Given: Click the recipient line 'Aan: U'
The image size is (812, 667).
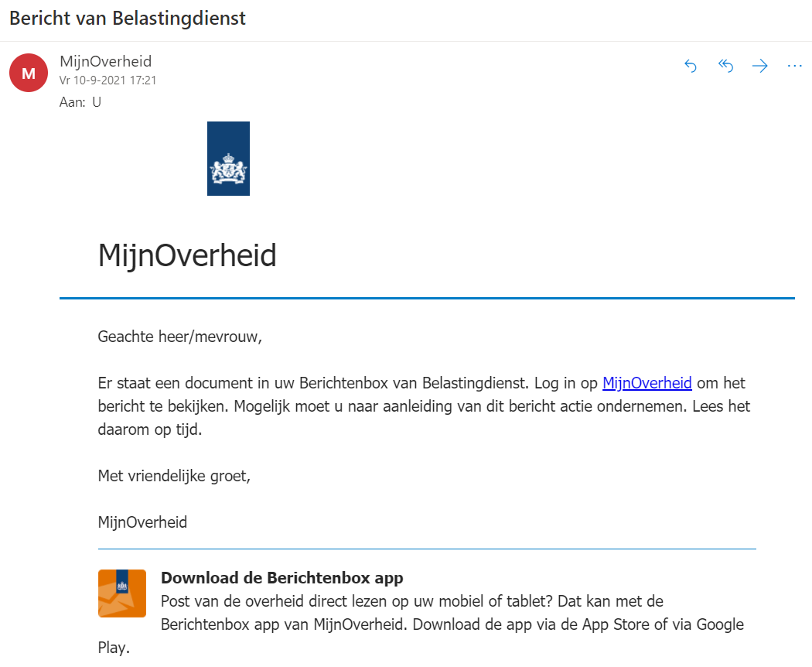Looking at the screenshot, I should coord(80,102).
